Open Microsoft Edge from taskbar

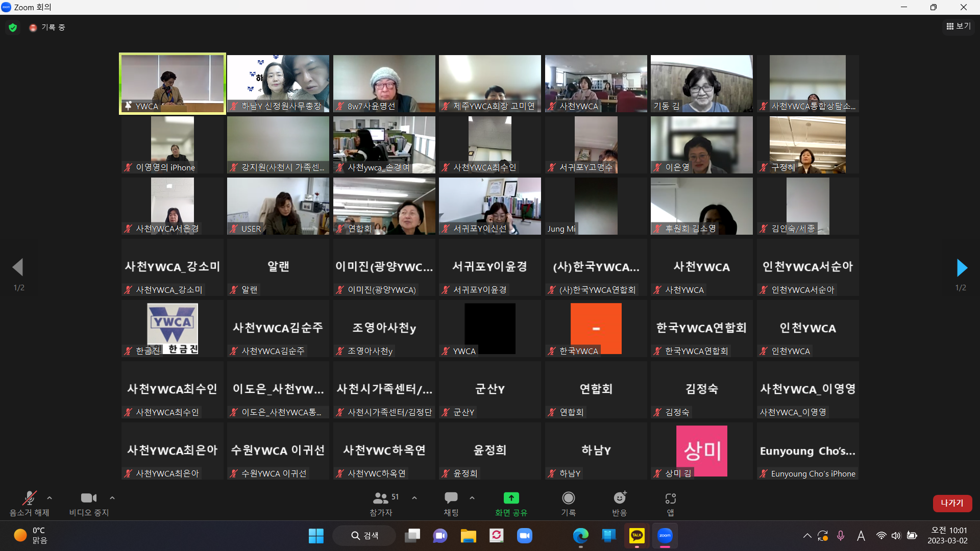click(580, 536)
